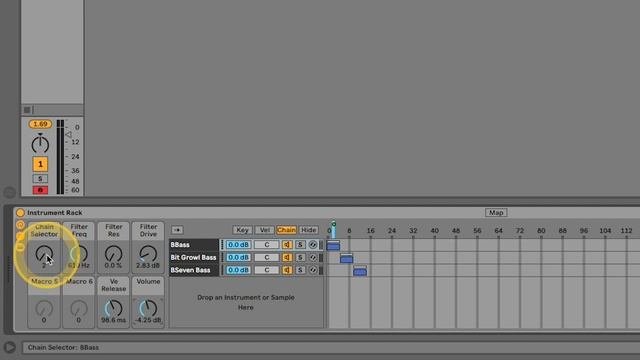Click the Filter Res macro knob
640x360 pixels.
click(113, 254)
